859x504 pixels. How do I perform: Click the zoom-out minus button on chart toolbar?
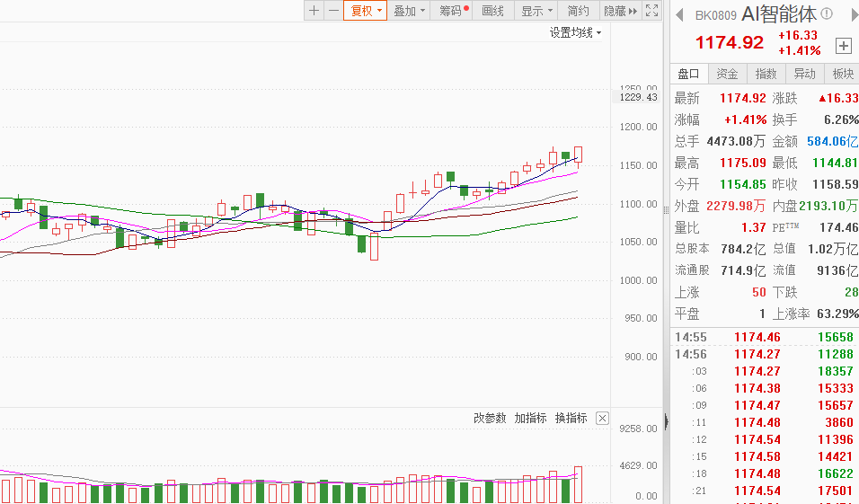[333, 11]
